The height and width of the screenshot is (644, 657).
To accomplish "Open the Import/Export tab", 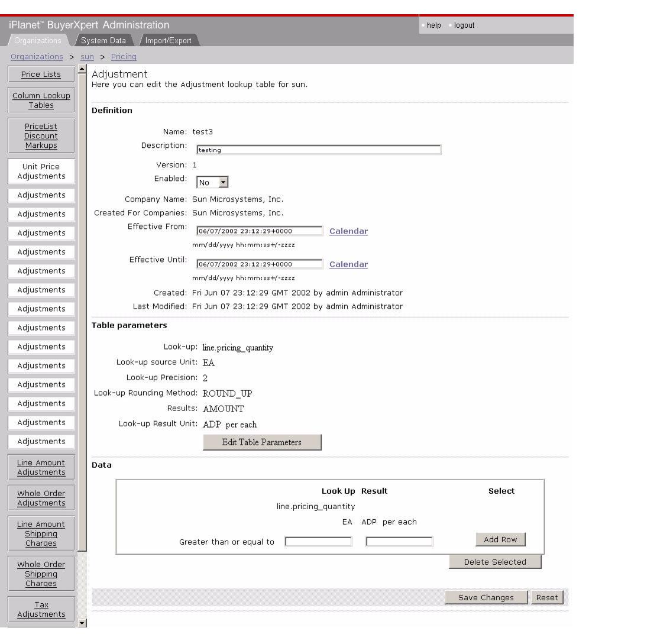I will click(168, 41).
